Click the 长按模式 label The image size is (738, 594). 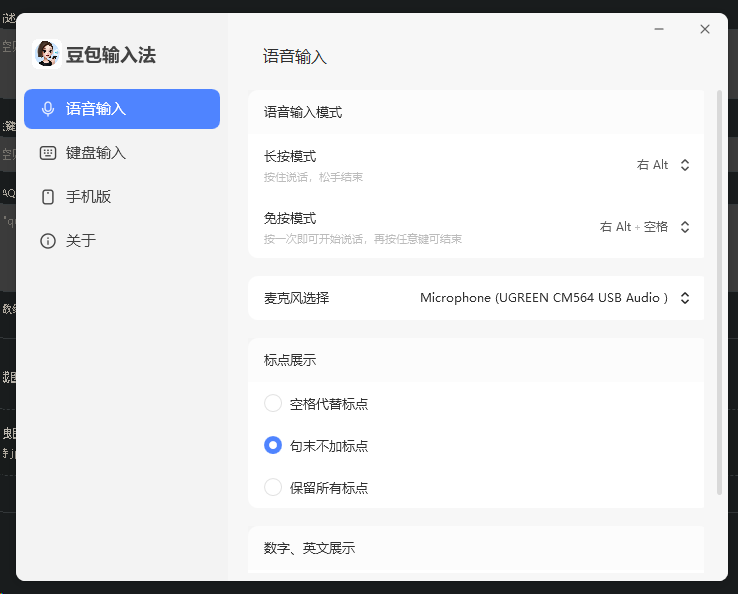click(290, 156)
